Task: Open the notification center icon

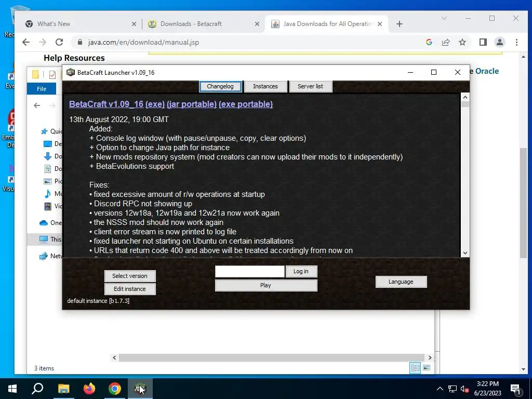Action: point(515,389)
